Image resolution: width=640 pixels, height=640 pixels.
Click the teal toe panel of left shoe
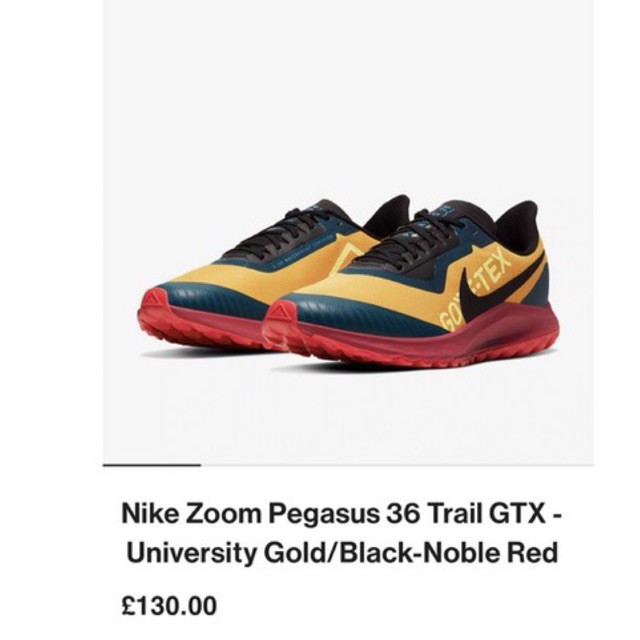pos(212,302)
